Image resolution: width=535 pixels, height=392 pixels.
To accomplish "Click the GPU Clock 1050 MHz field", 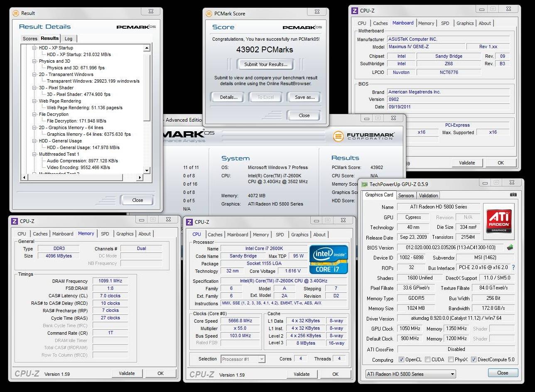I will coord(410,328).
